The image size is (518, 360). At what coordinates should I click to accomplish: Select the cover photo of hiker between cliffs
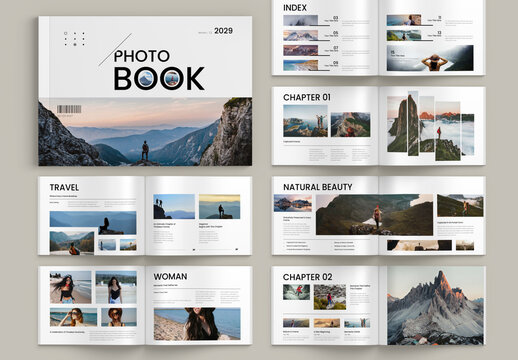coord(145,132)
